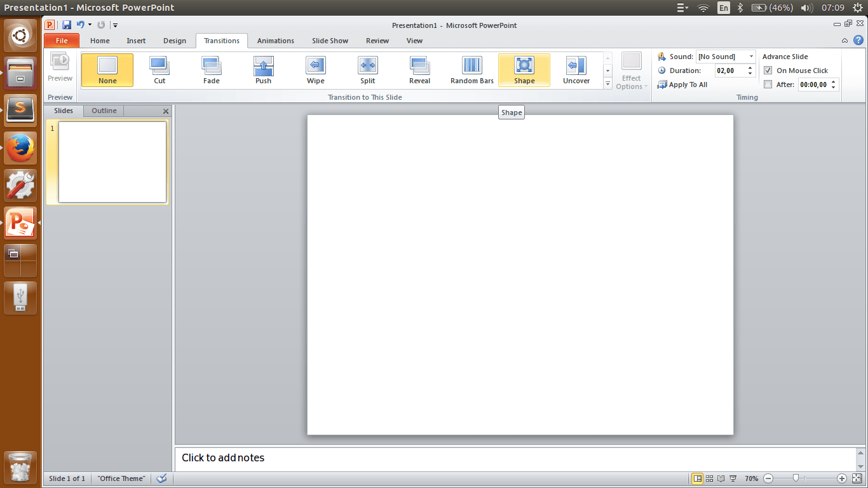Image resolution: width=868 pixels, height=488 pixels.
Task: Switch to the Animations tab
Action: 276,41
